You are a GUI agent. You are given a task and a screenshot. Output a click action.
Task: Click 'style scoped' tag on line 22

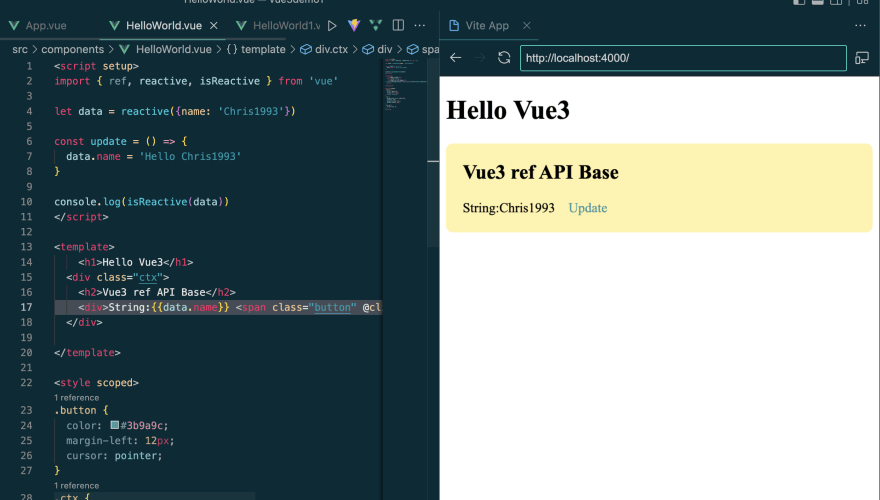coord(96,383)
